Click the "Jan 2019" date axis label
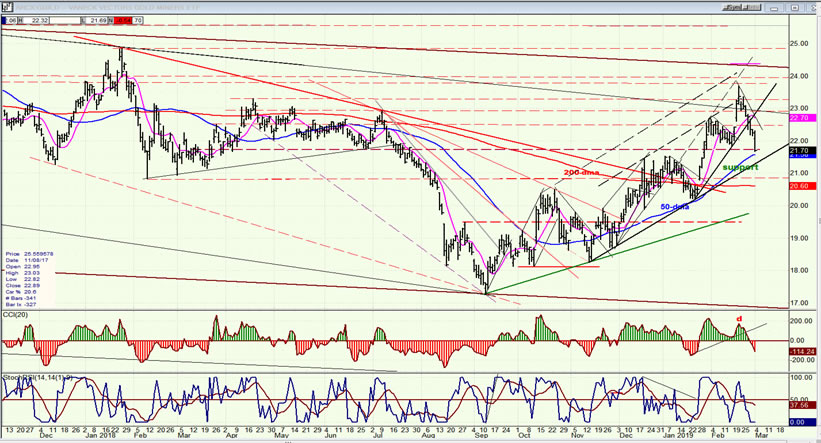Image resolution: width=821 pixels, height=443 pixels. tap(680, 436)
